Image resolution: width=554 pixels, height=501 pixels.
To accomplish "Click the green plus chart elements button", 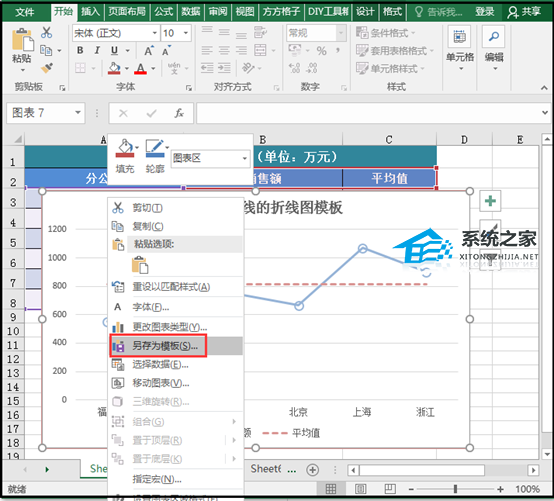I will pos(490,201).
